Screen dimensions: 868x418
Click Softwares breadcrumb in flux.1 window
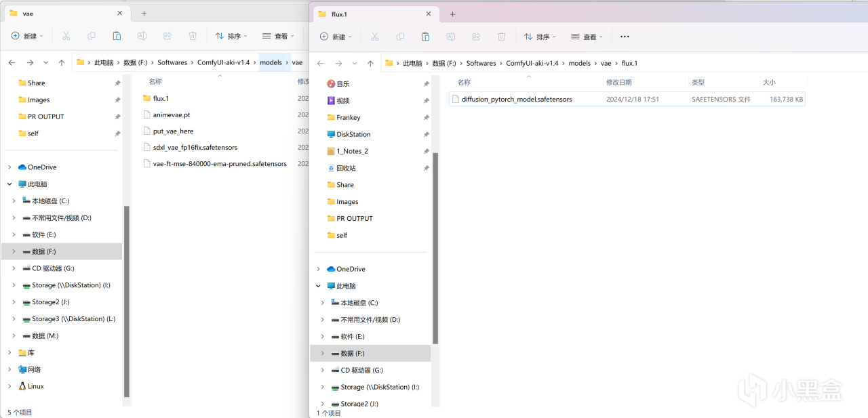click(x=481, y=63)
